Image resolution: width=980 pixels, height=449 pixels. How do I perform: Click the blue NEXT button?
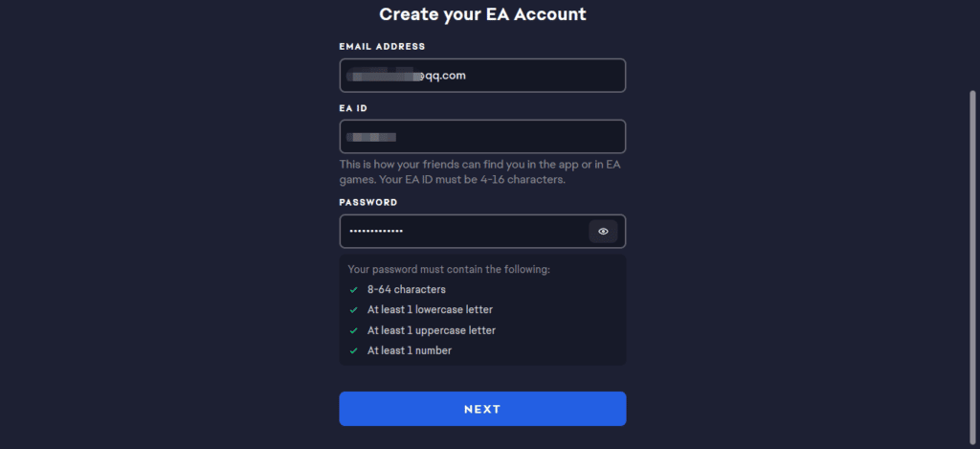[482, 409]
